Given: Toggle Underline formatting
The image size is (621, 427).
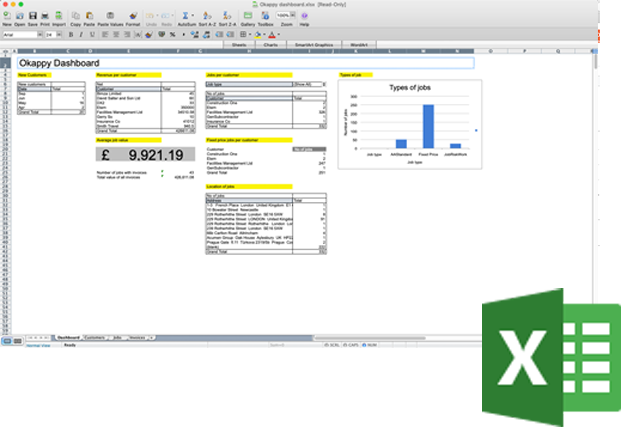Looking at the screenshot, I should pos(92,35).
